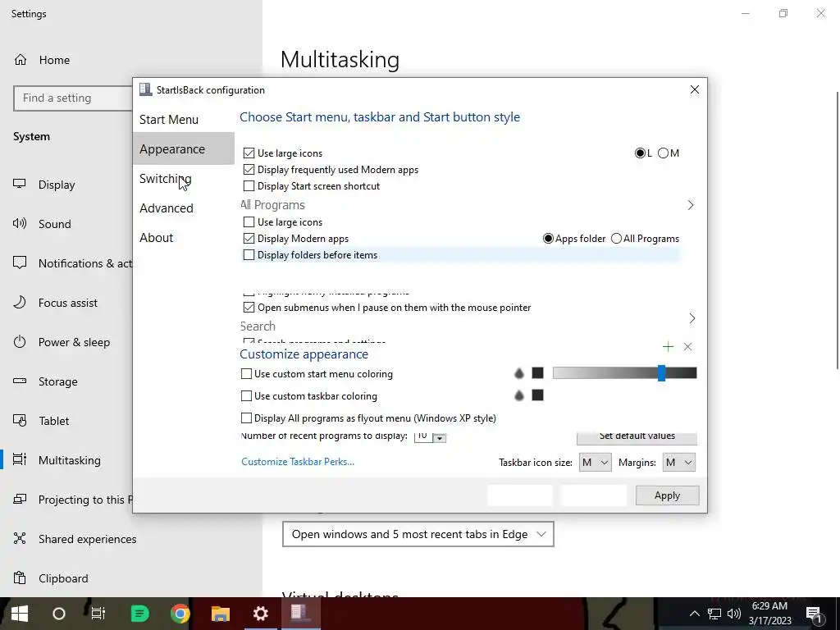
Task: Close the StartIsBack configuration dialog
Action: [694, 89]
